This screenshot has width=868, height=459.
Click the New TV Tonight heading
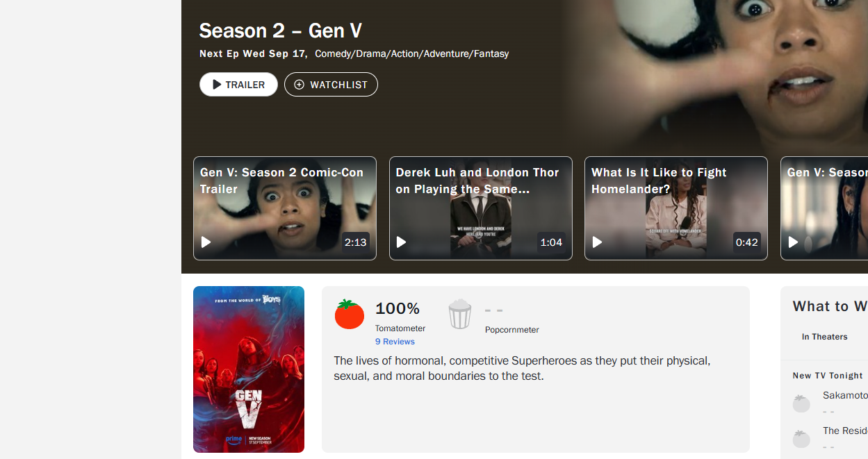828,376
